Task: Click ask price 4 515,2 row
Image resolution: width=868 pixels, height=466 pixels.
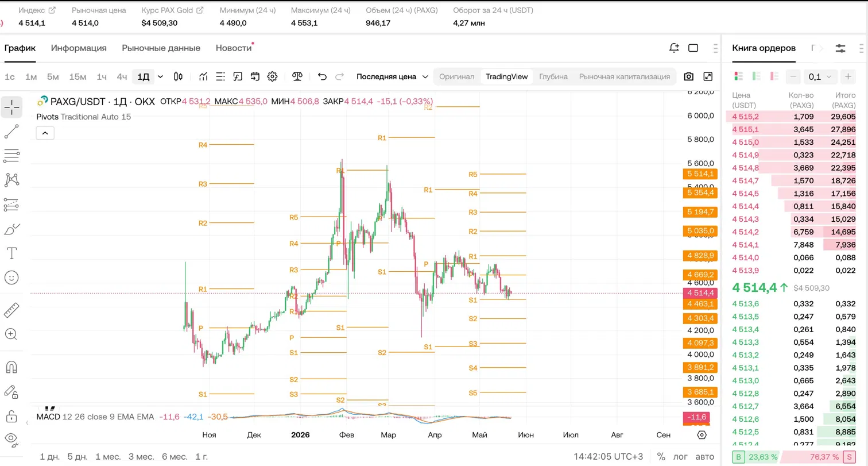Action: (795, 117)
